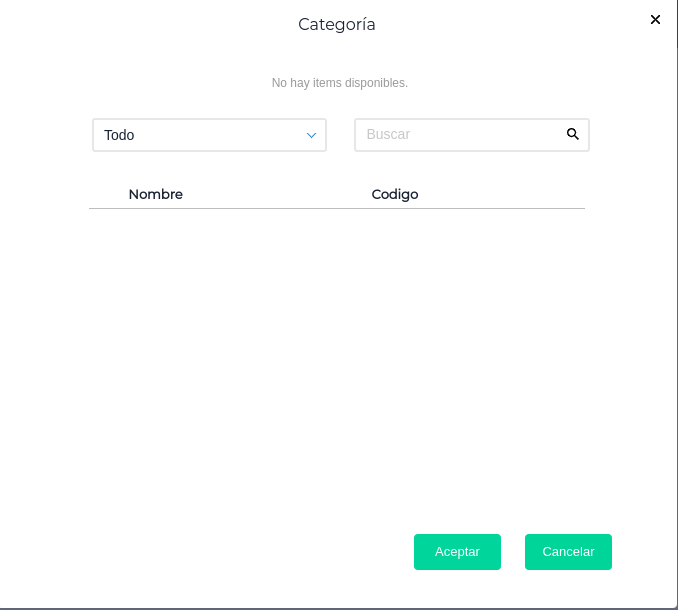678x610 pixels.
Task: Click the Categoría dialog title
Action: 337,24
